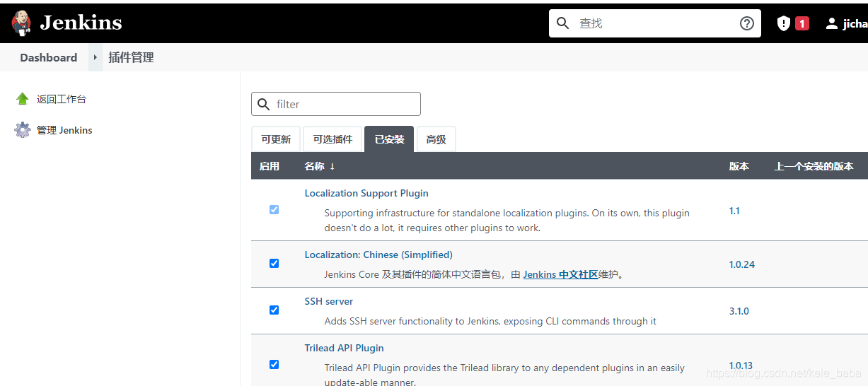This screenshot has width=868, height=386.
Task: Toggle the Trilead API Plugin checkbox
Action: 274,365
